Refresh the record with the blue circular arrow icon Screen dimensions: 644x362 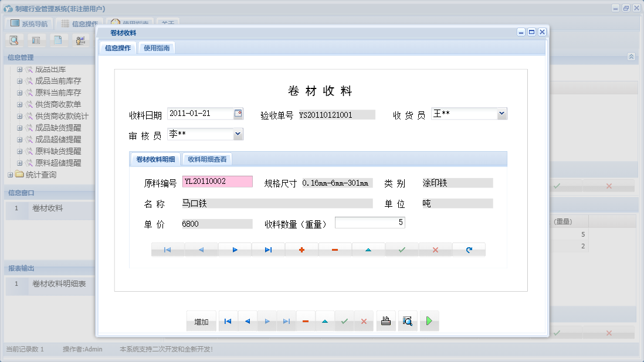click(467, 249)
